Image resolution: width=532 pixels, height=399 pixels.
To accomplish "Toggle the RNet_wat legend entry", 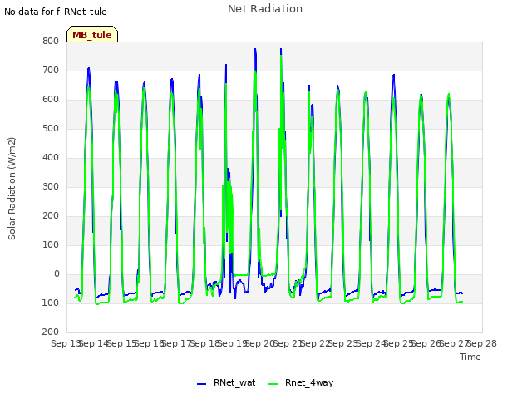I will pos(226,382).
